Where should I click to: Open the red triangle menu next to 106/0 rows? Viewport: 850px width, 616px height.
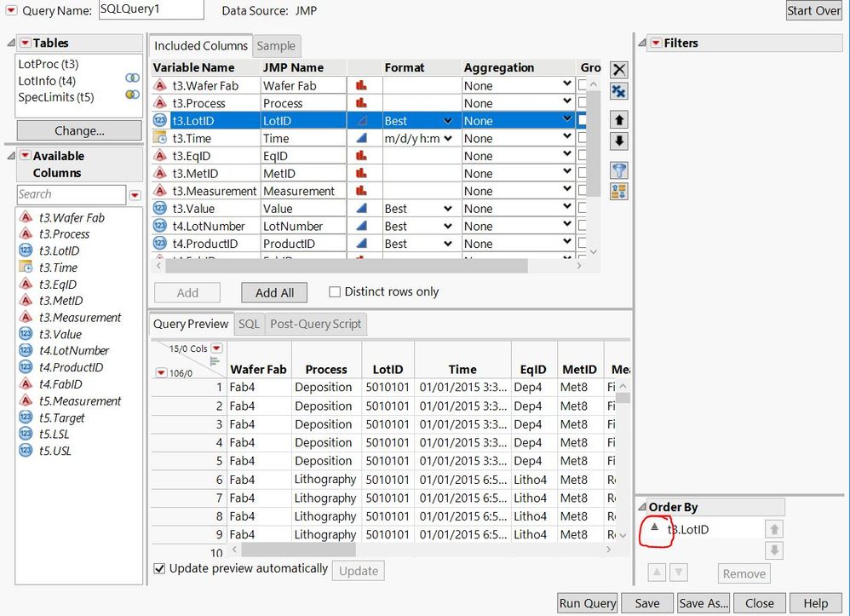point(161,372)
